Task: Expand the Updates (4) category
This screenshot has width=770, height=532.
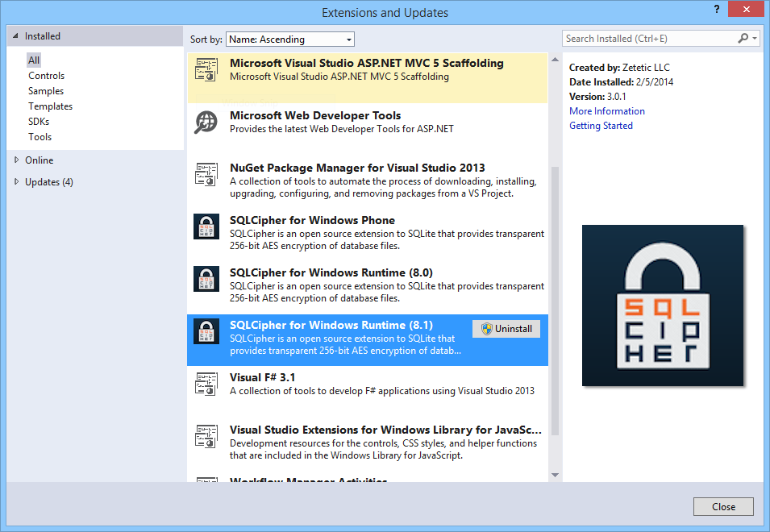Action: click(16, 181)
